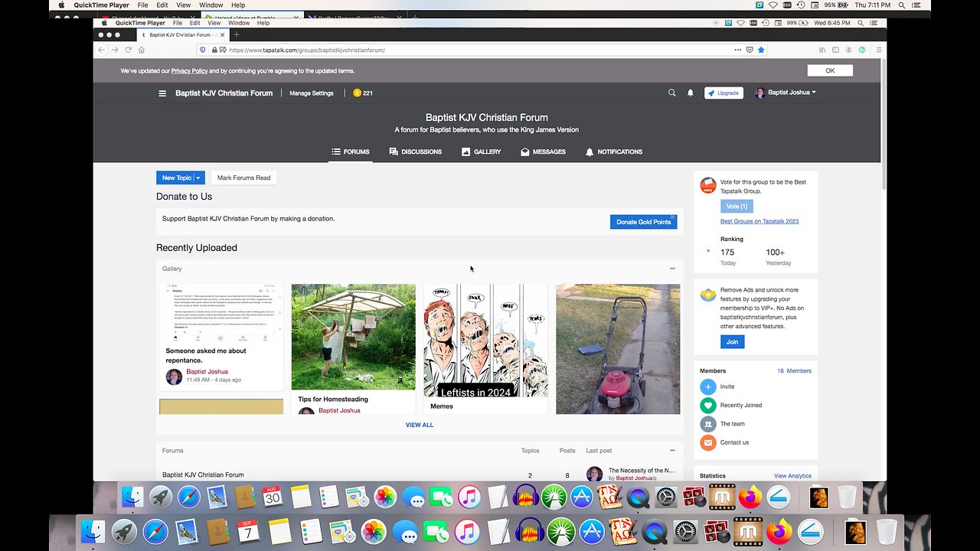Open the Calendar dock icon showing AUG 30
980x551 pixels.
tap(272, 497)
